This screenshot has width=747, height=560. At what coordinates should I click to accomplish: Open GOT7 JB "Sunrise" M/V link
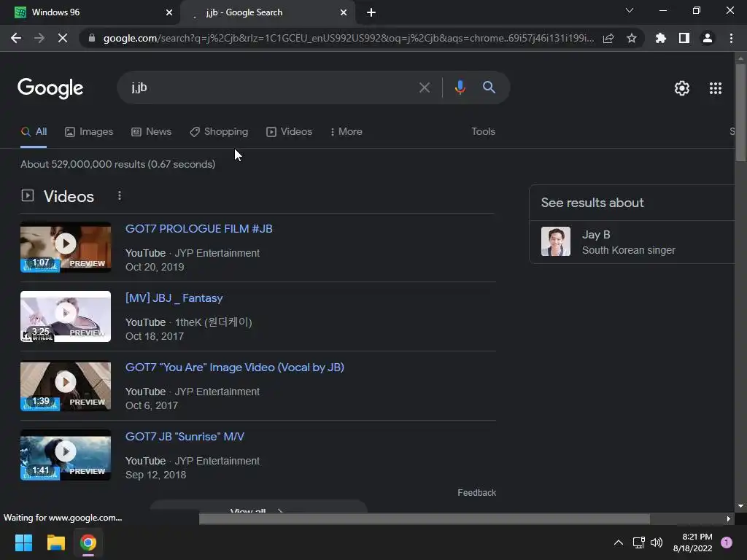click(x=185, y=437)
